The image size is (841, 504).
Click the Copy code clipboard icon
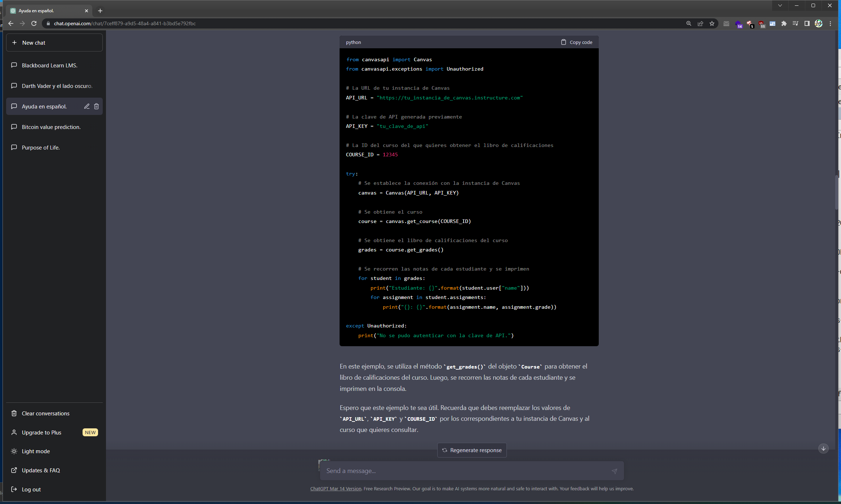(x=563, y=42)
